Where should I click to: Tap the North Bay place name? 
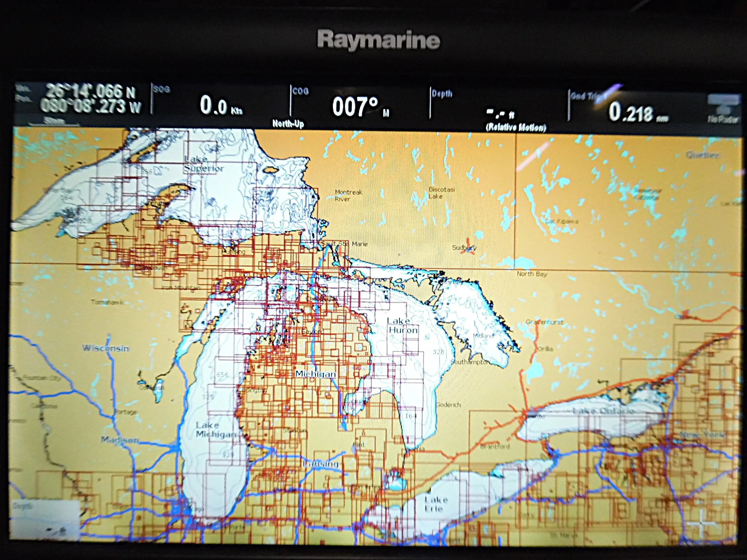(x=532, y=274)
